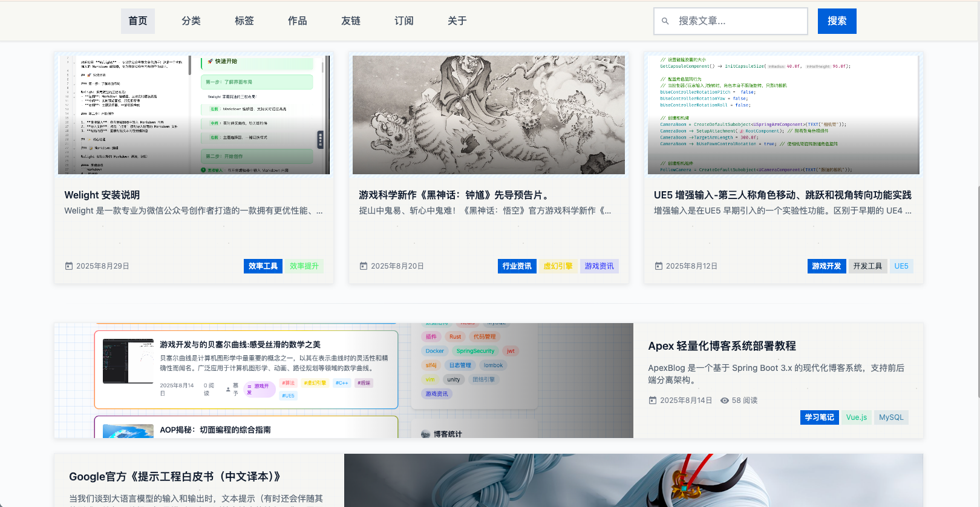The image size is (980, 507).
Task: Click calendar icon beside 2025年8月12日
Action: (x=659, y=266)
